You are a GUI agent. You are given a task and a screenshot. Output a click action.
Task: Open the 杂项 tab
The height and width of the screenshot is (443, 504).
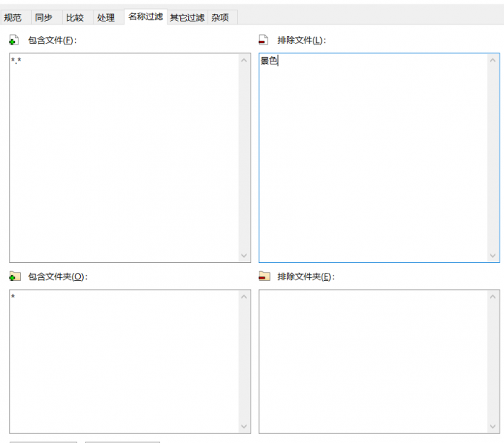click(220, 17)
